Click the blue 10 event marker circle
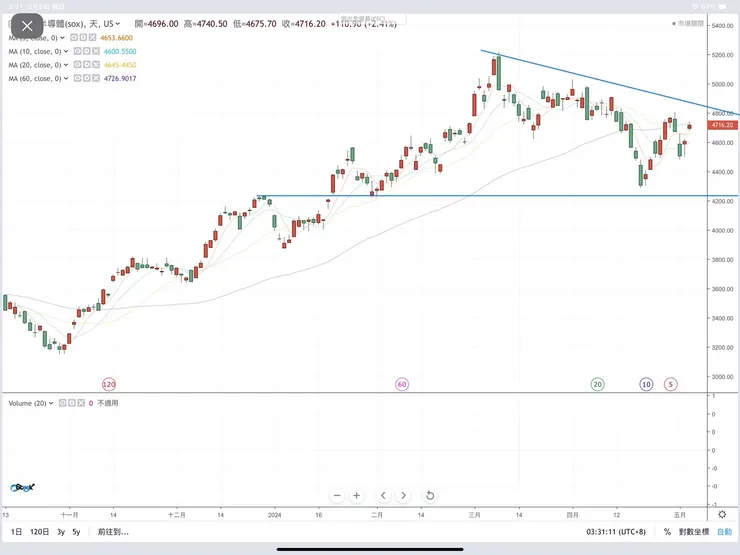The height and width of the screenshot is (555, 740). [x=646, y=384]
